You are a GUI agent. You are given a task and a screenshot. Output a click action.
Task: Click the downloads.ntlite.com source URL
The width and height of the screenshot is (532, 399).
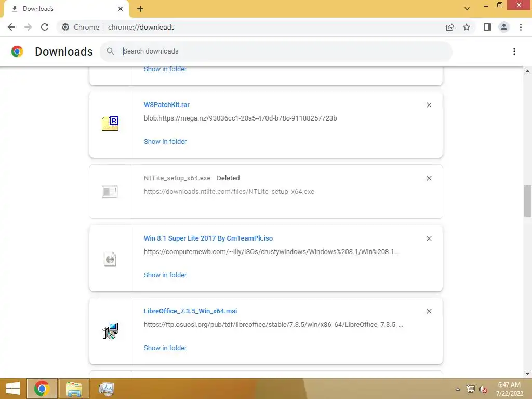pyautogui.click(x=229, y=191)
